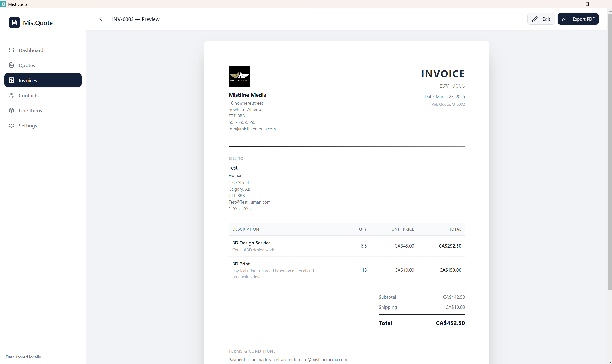Click the Line Items box icon
Image resolution: width=612 pixels, height=364 pixels.
(x=11, y=110)
